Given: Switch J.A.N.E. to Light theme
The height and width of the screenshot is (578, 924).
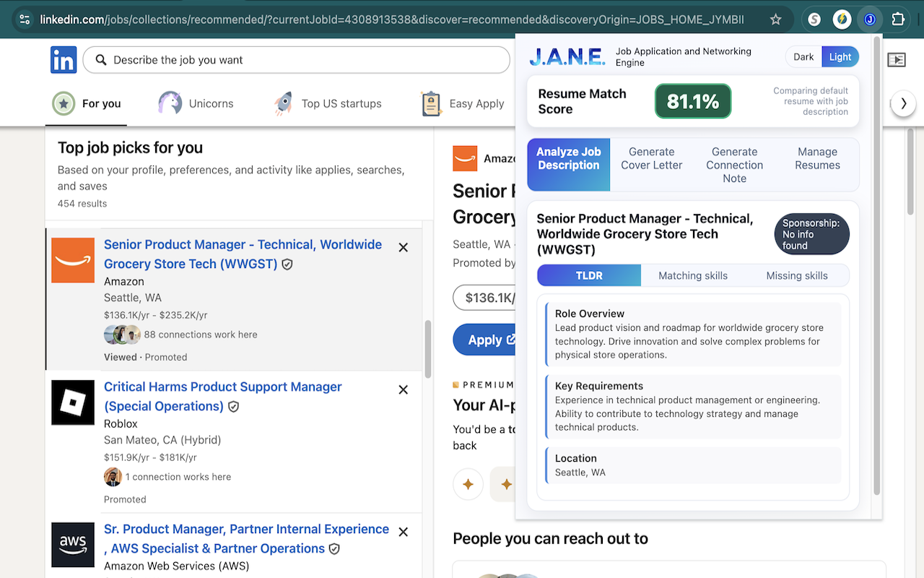Looking at the screenshot, I should [x=840, y=57].
